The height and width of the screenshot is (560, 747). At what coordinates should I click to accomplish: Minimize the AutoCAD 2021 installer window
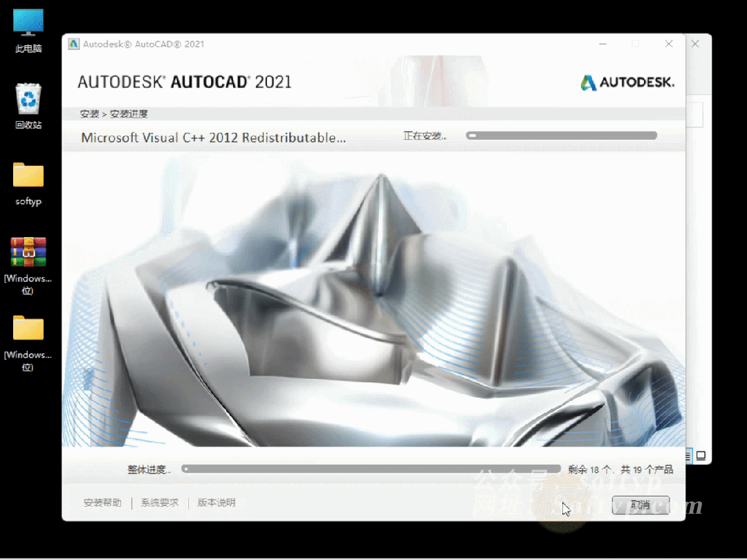[602, 44]
